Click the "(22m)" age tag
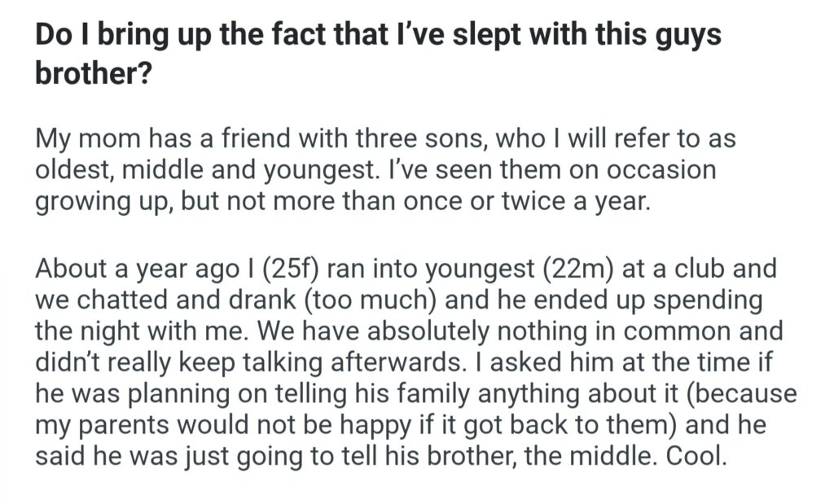 [x=576, y=268]
